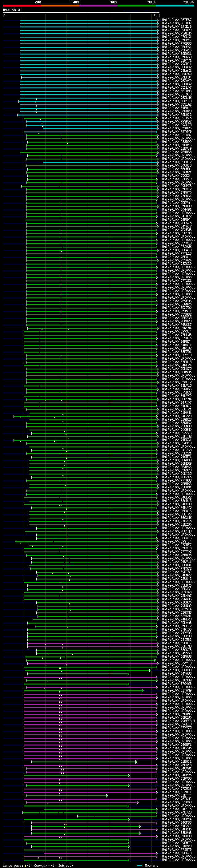Screen dimensions: 197x868
Task: Click the UniRef100_Q9SRI1 label
Action: [176, 64]
